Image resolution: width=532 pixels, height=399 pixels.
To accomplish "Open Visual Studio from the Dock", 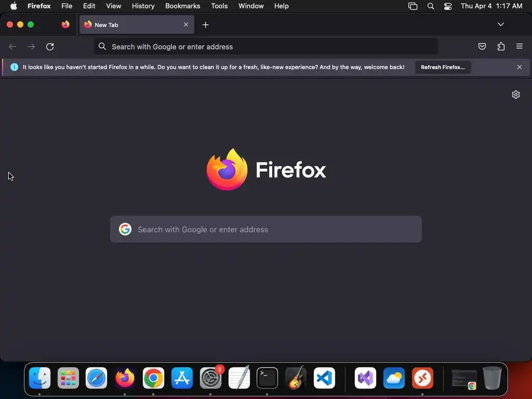I will 365,378.
